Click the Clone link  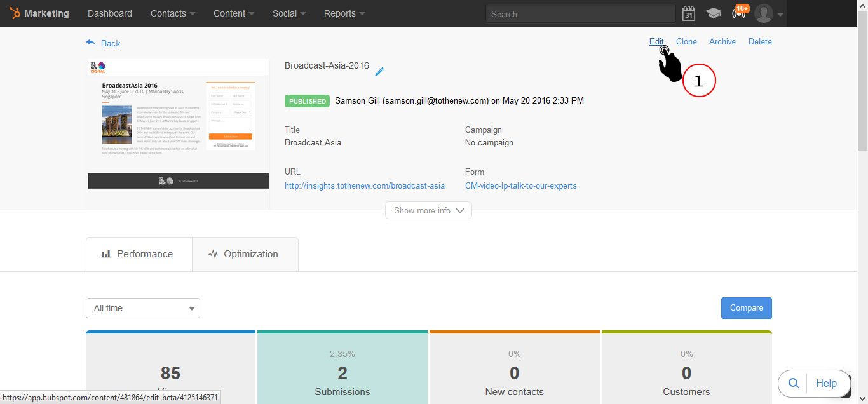pos(686,41)
